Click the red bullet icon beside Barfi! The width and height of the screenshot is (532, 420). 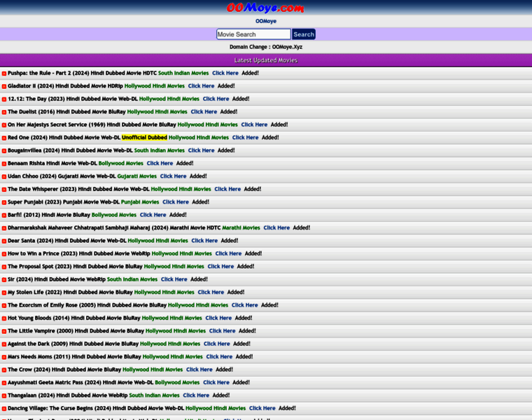coord(4,215)
